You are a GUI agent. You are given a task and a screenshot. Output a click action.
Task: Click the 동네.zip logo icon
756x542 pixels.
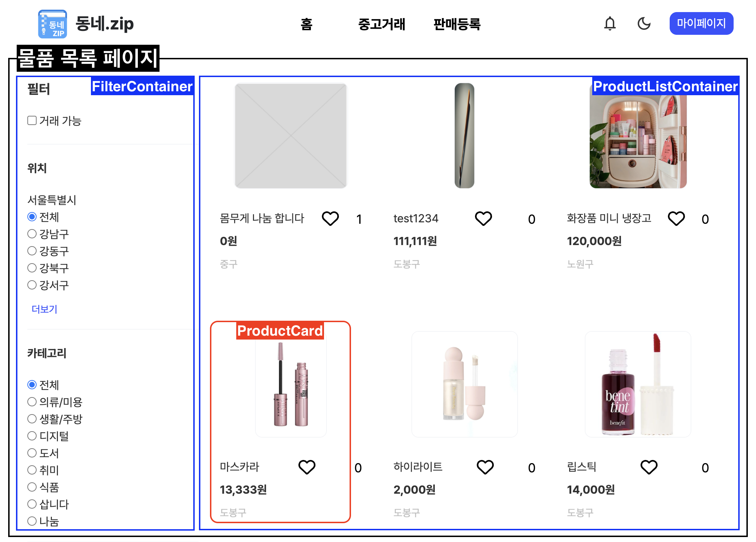click(x=52, y=24)
